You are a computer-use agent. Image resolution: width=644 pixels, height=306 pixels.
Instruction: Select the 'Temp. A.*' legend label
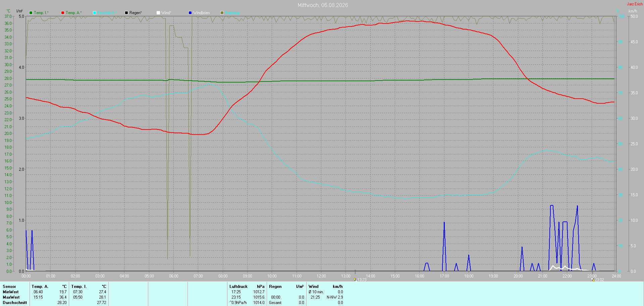click(74, 13)
